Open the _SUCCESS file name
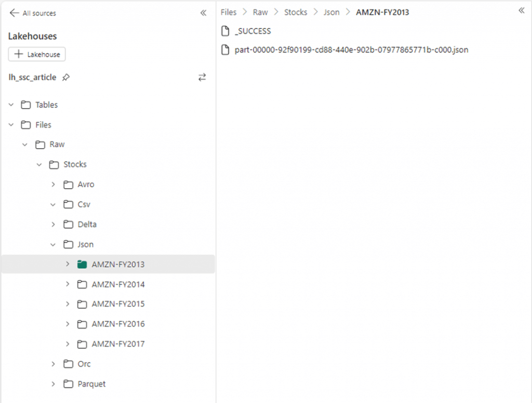 253,31
